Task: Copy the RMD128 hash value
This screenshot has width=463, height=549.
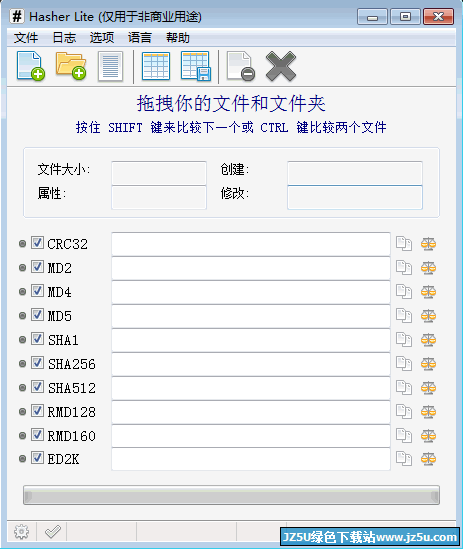Action: click(404, 412)
